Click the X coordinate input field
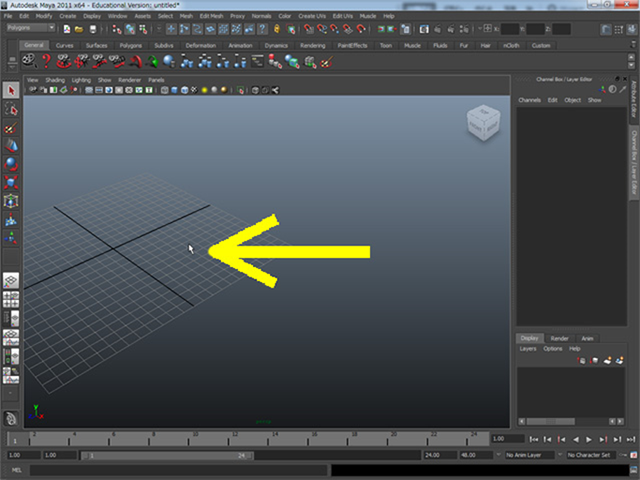The width and height of the screenshot is (640, 480). coord(510,29)
